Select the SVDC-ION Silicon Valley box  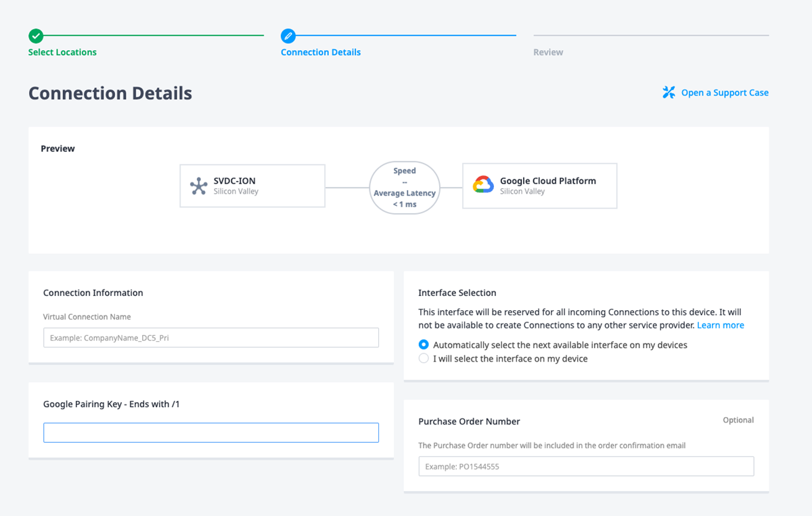click(252, 186)
